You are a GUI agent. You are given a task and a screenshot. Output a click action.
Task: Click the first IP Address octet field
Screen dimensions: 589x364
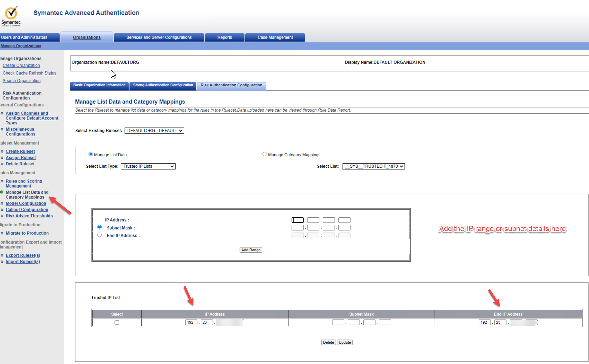point(297,220)
